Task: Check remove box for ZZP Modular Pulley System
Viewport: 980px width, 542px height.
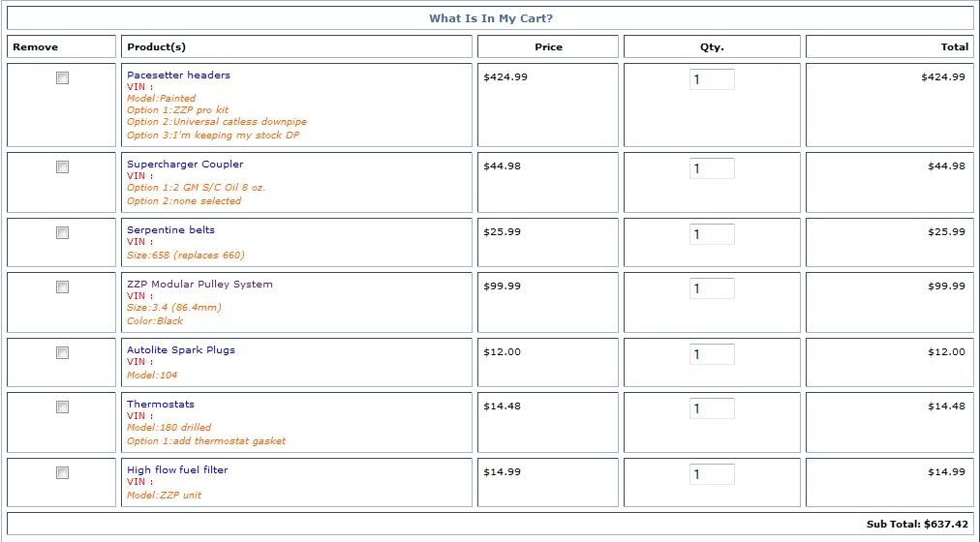Action: pyautogui.click(x=62, y=287)
